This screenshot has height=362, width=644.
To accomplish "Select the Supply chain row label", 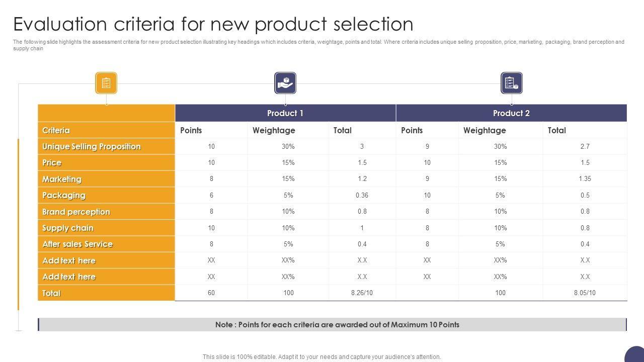I will (68, 228).
